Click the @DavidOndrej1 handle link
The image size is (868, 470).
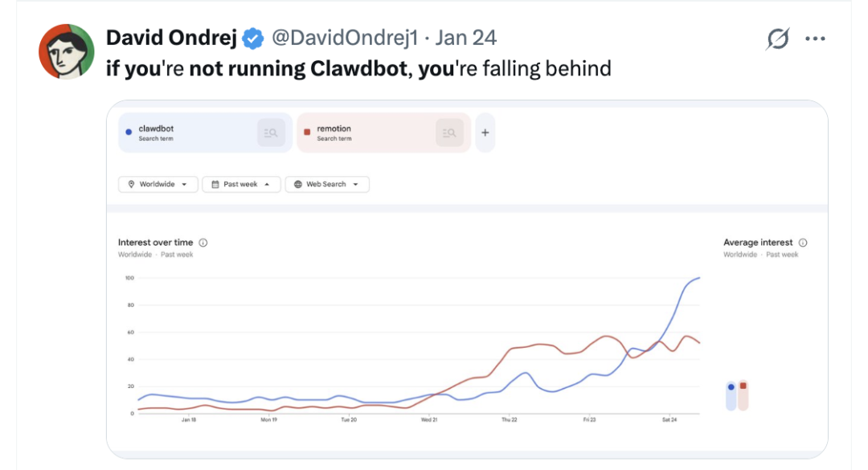click(x=346, y=38)
